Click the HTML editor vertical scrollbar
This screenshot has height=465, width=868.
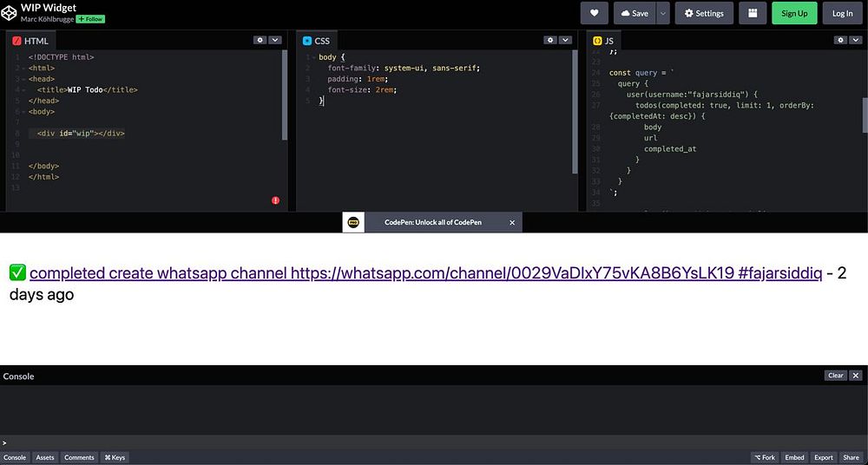pyautogui.click(x=285, y=95)
